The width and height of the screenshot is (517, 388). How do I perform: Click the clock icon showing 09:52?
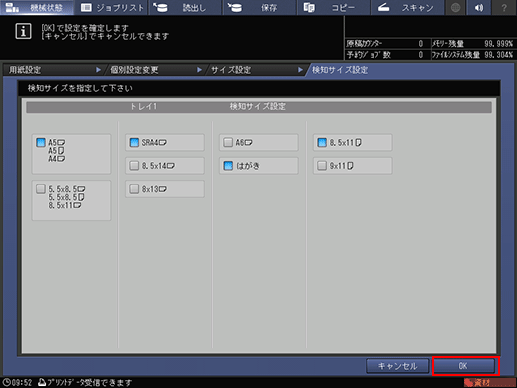pos(6,382)
